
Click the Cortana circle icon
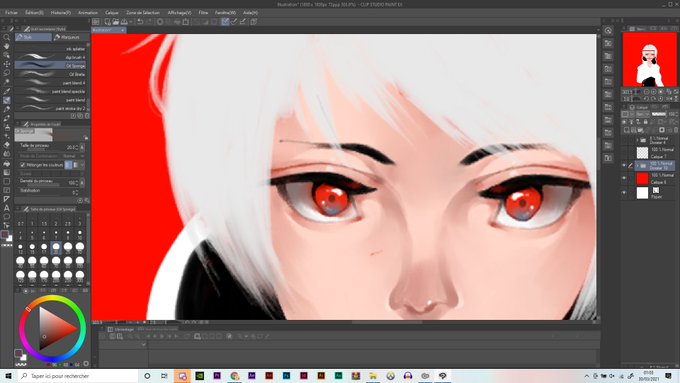tap(147, 376)
